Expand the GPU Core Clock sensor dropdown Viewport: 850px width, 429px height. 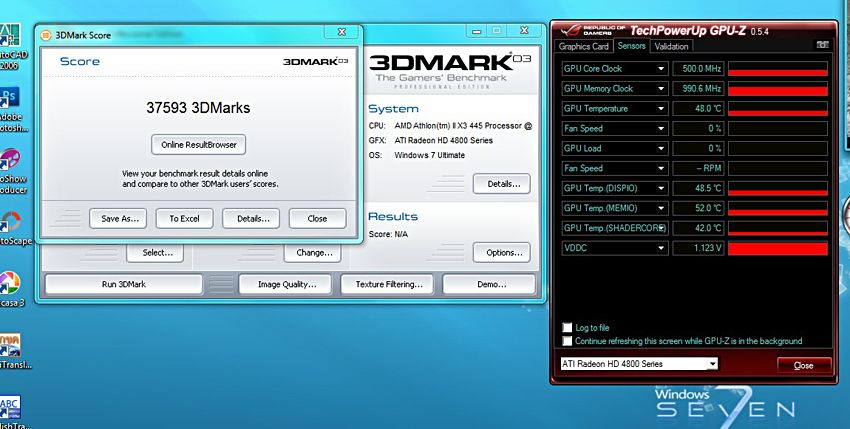[x=661, y=69]
